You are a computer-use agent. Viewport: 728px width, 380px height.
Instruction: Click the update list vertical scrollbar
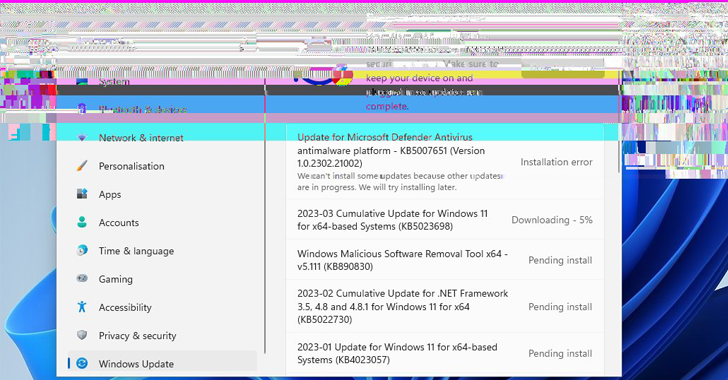pyautogui.click(x=618, y=156)
